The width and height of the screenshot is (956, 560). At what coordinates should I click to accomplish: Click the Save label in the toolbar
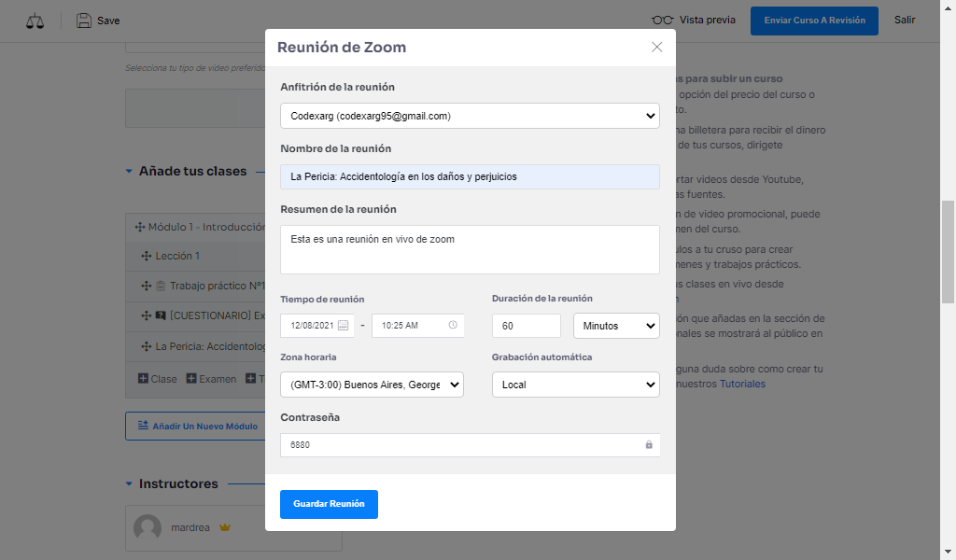(x=108, y=21)
